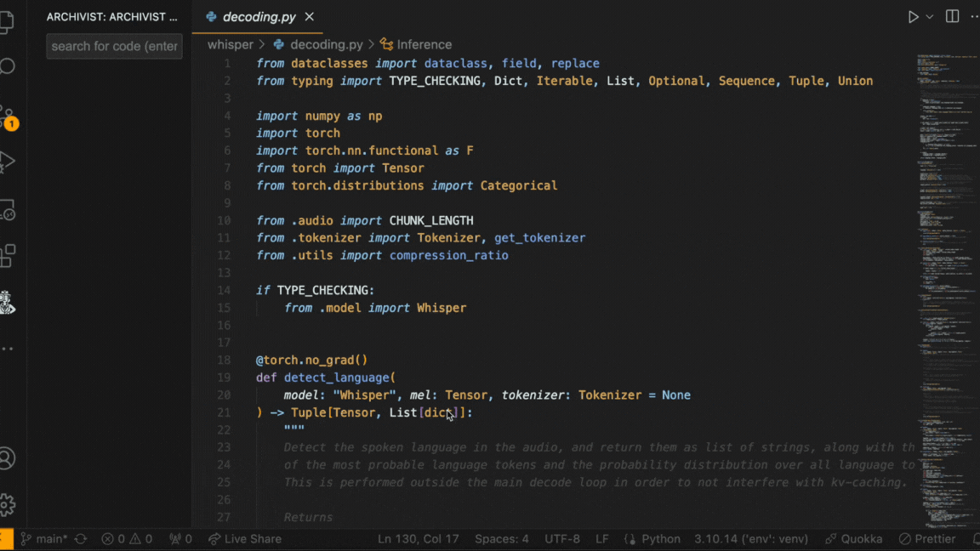Screen dimensions: 980x551
Task: Click the Archivist search for code field
Action: pos(114,46)
